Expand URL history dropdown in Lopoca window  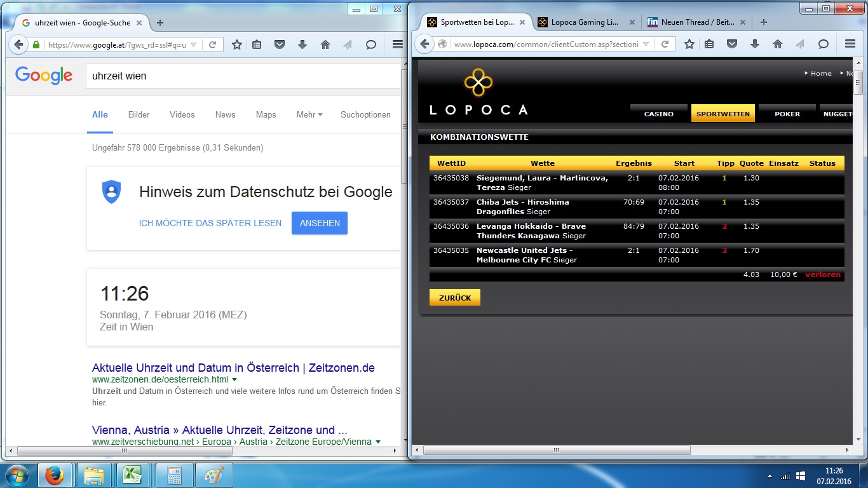646,44
